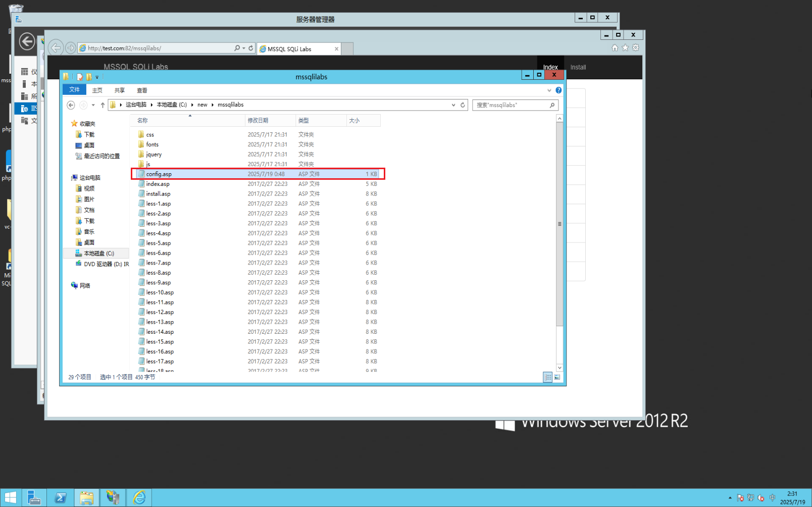Expand the Quick Access Toolbar customize dropdown
812x507 pixels.
coord(97,76)
